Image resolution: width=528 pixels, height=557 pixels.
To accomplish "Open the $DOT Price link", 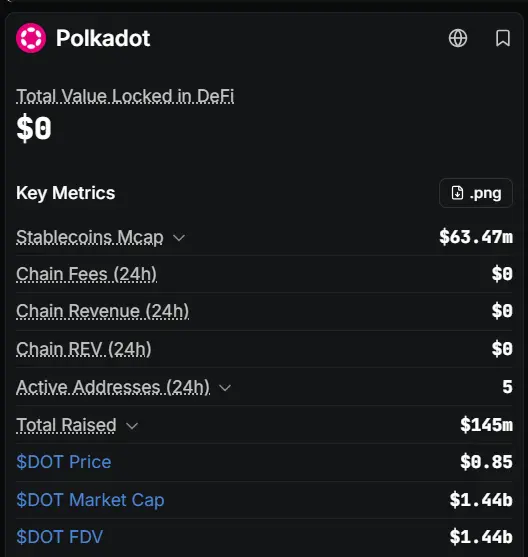I will point(64,462).
